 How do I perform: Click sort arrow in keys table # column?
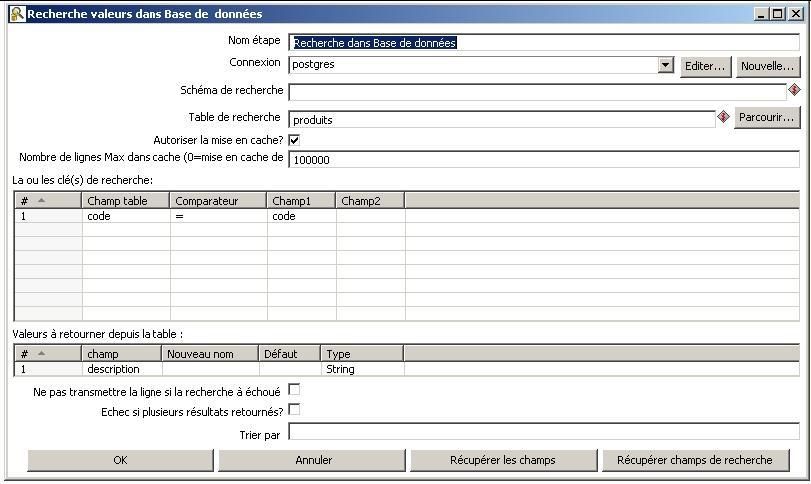click(x=41, y=201)
